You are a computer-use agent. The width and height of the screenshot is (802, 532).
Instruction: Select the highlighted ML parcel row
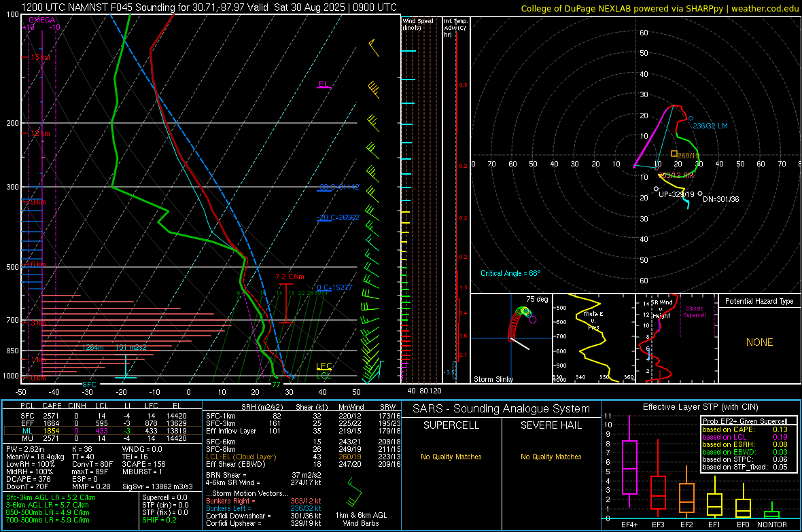[x=103, y=431]
